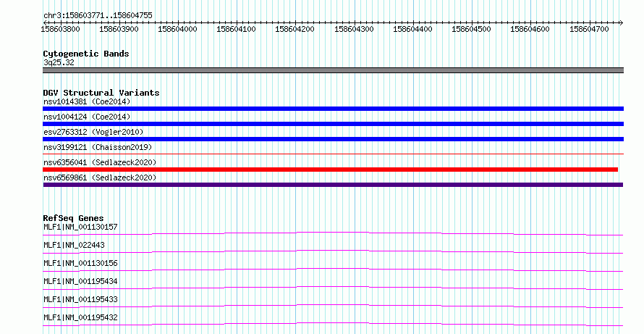Open variant label nsv1014381 (Coe2014)
This screenshot has height=334, width=644.
[x=87, y=101]
